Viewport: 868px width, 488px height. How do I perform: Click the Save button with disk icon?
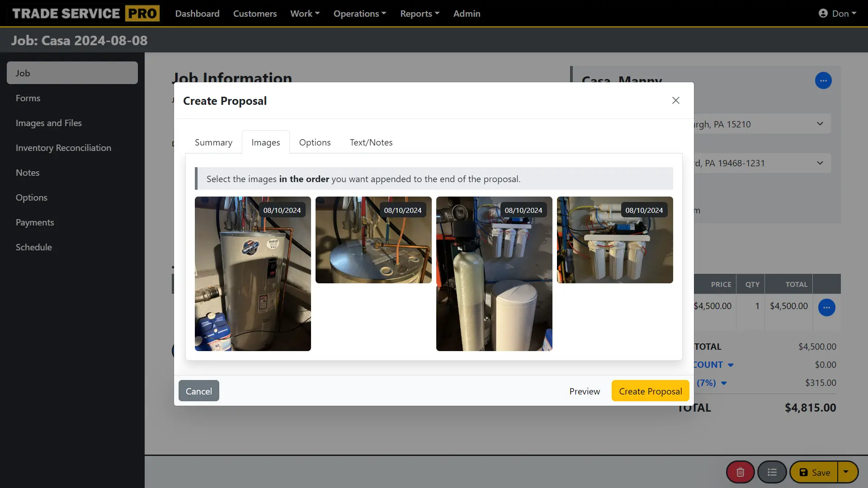coord(813,472)
